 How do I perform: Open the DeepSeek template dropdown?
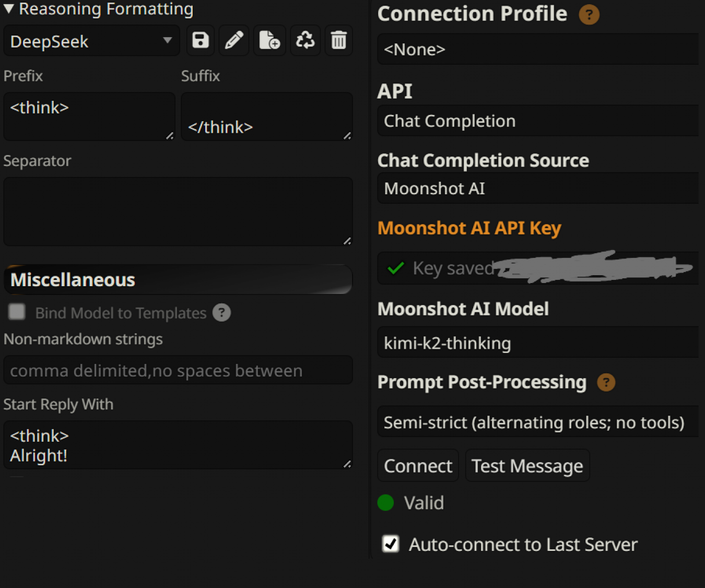click(91, 41)
